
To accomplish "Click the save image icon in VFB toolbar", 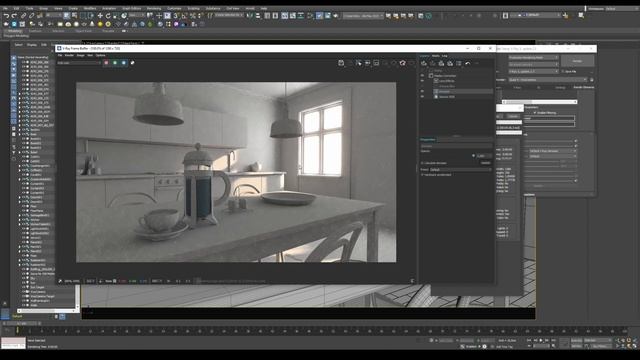I will (341, 63).
